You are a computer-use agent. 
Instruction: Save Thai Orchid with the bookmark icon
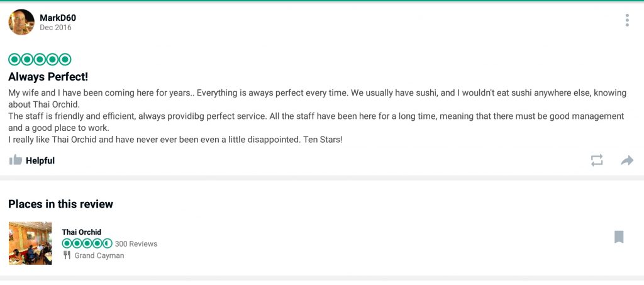[619, 237]
